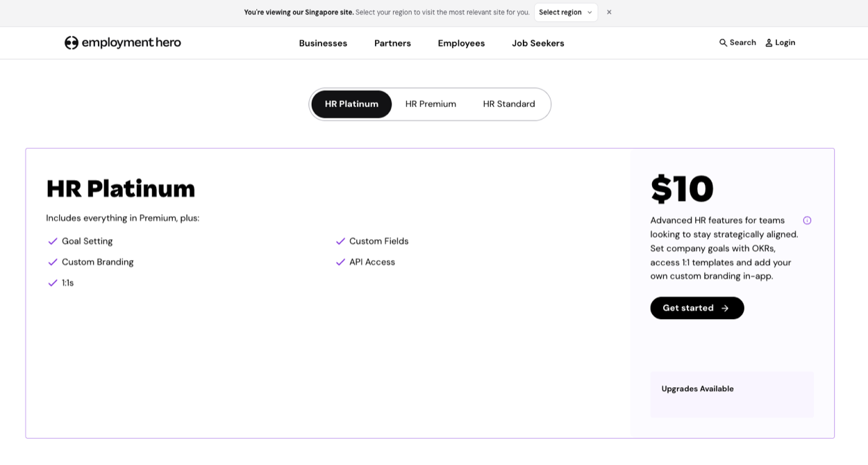Image resolution: width=868 pixels, height=465 pixels.
Task: Click the checkmark next to Custom Branding
Action: [x=52, y=262]
